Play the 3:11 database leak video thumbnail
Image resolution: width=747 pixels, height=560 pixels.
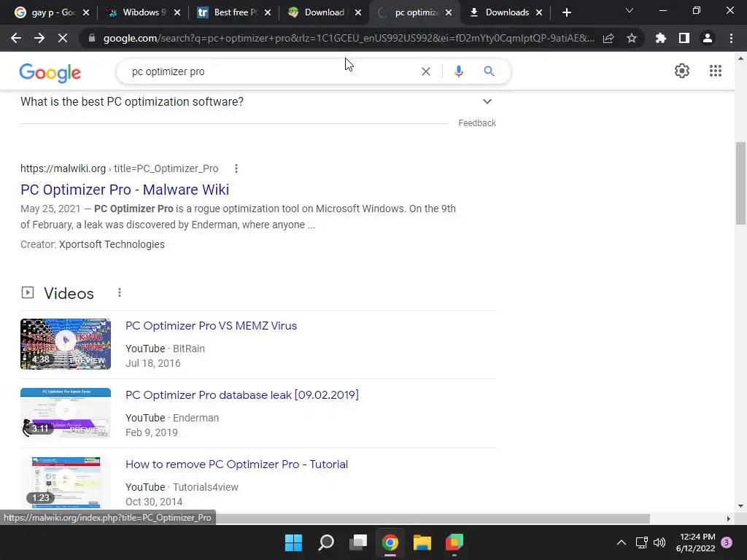[x=66, y=413]
